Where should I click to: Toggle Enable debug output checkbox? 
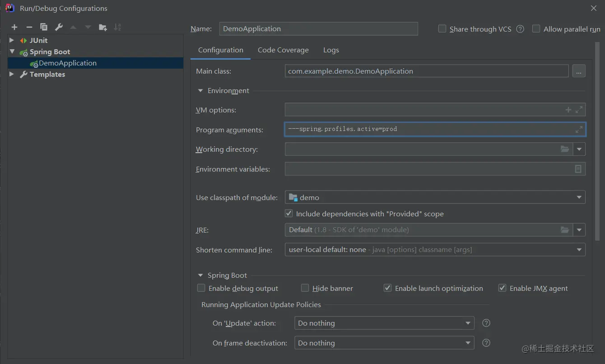[201, 288]
